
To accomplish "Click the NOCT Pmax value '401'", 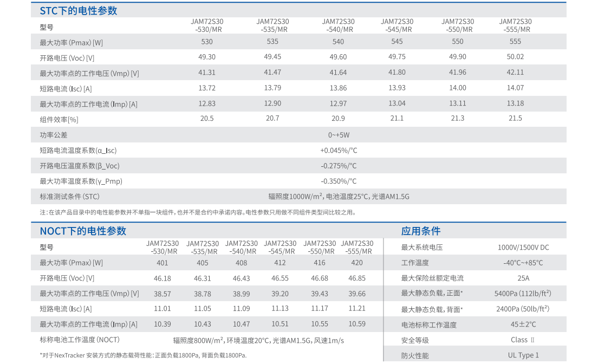I will tap(162, 263).
